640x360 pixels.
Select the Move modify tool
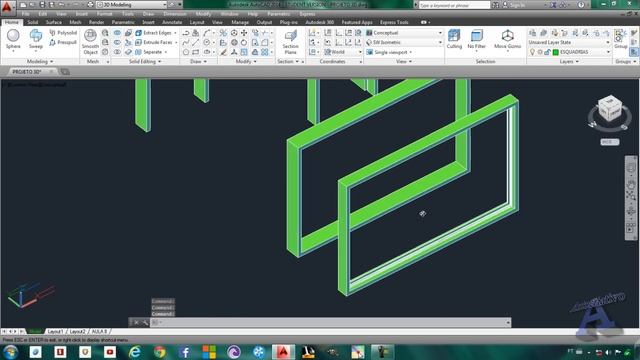pyautogui.click(x=244, y=33)
